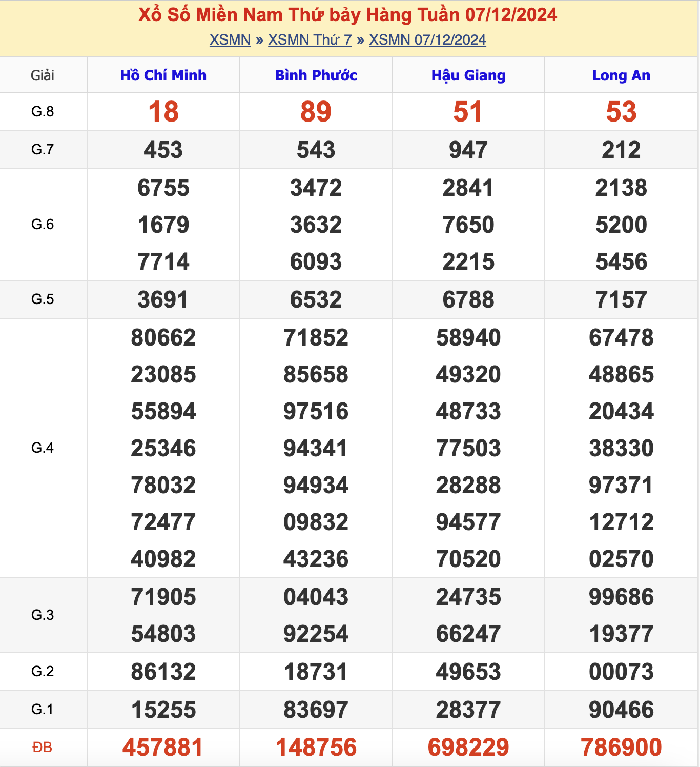Click G.6 value 1679
The image size is (700, 767).
[163, 225]
